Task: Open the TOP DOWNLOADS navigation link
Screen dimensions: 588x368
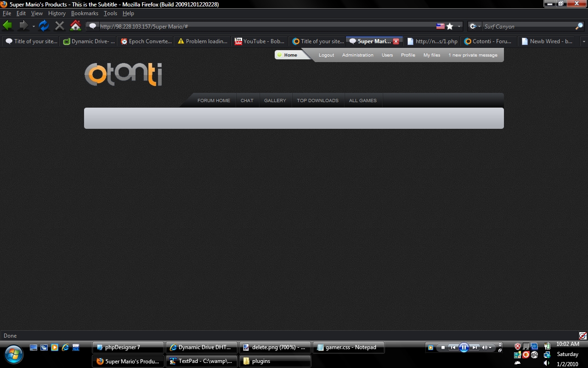Action: (x=317, y=100)
